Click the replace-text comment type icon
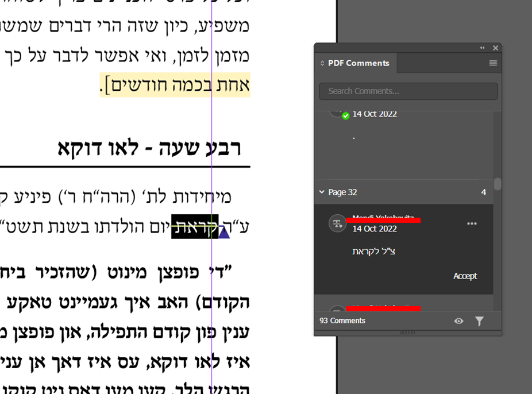 (x=337, y=223)
